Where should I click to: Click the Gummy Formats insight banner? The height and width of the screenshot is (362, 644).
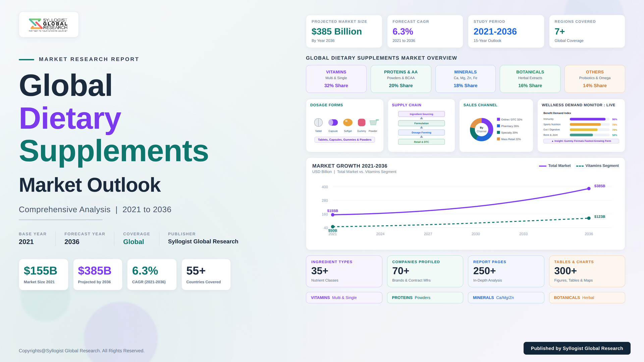point(581,141)
